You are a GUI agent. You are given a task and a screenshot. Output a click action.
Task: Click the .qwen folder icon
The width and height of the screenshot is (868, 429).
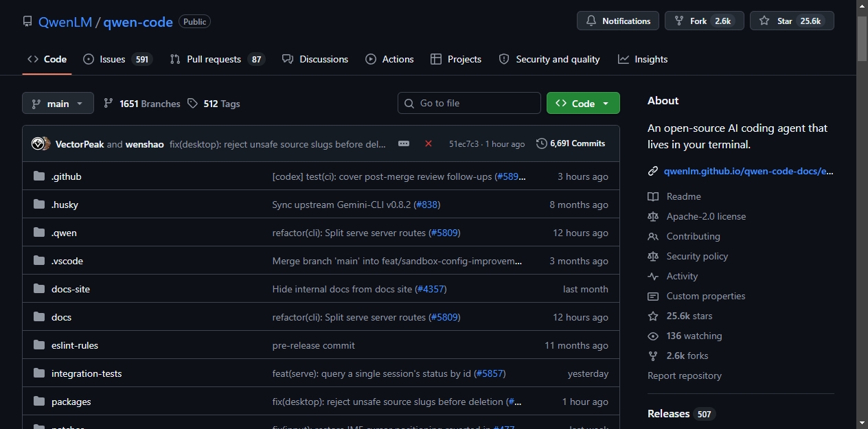[x=39, y=233]
